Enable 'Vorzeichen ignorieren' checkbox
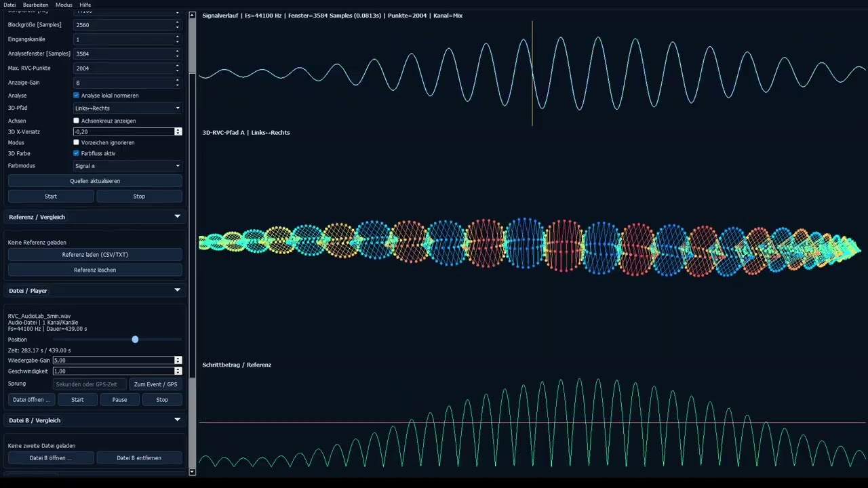 pyautogui.click(x=76, y=142)
